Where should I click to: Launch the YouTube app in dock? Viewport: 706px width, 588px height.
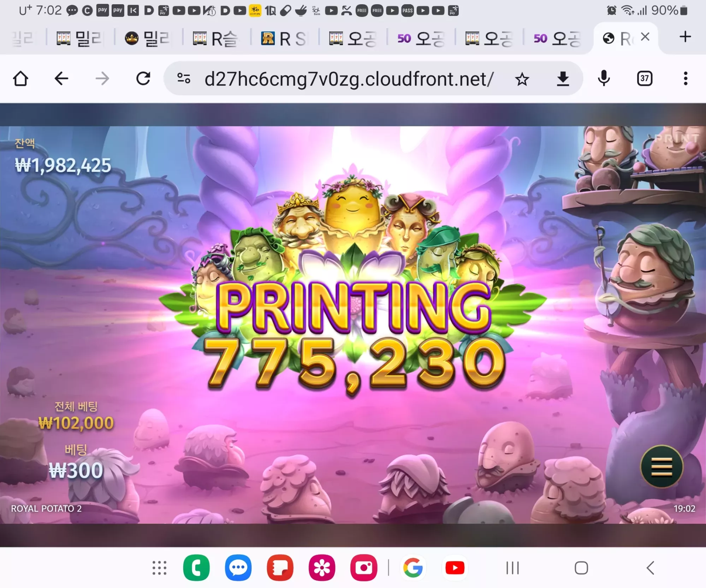455,568
